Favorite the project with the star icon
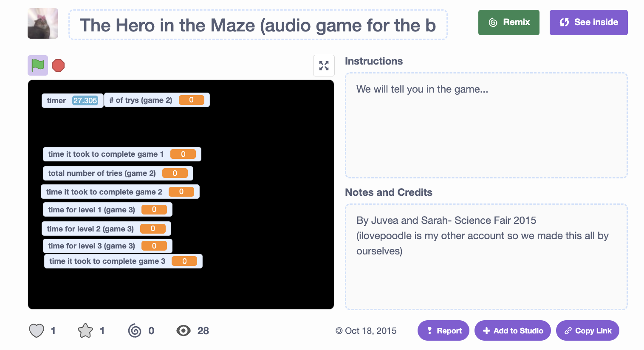 coord(85,330)
